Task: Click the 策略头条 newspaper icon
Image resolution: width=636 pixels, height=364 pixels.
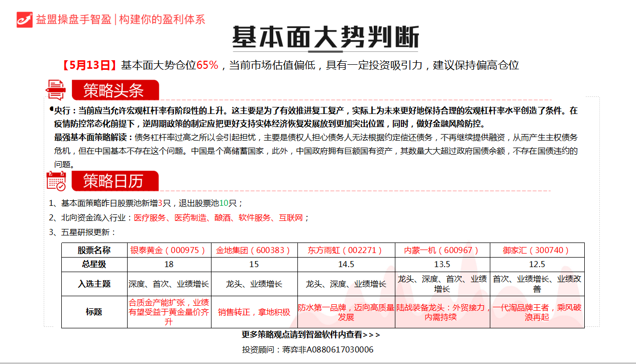Action: pyautogui.click(x=55, y=90)
